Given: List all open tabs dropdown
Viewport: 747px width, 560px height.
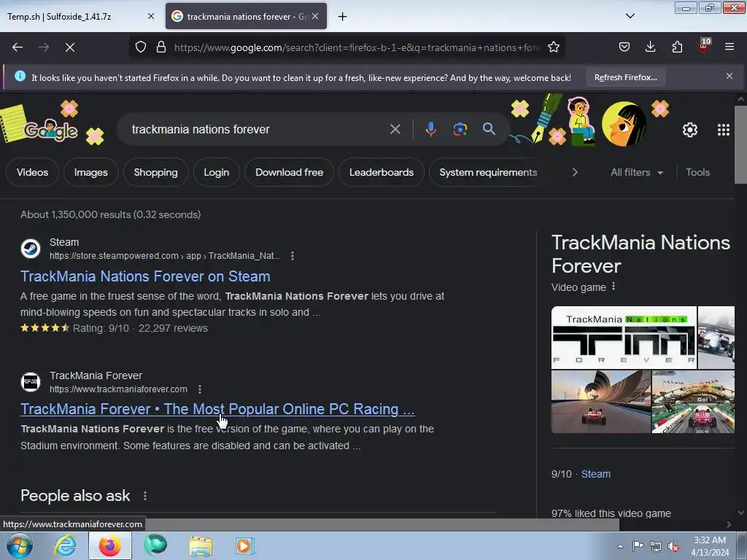Looking at the screenshot, I should (x=630, y=16).
